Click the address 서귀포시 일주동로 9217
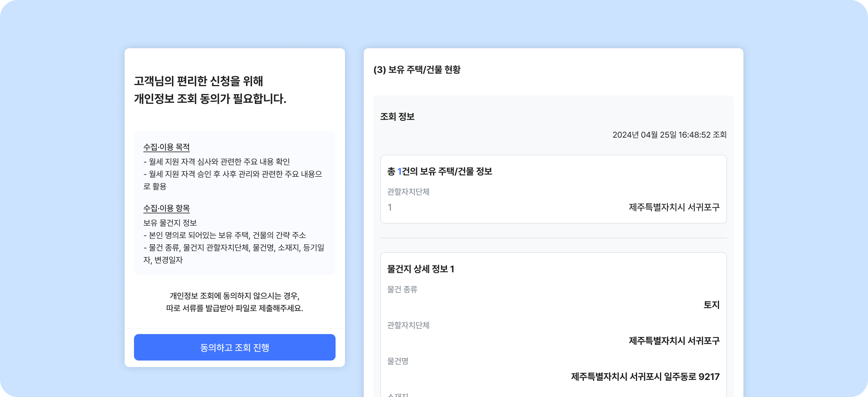This screenshot has height=397, width=868. 645,376
